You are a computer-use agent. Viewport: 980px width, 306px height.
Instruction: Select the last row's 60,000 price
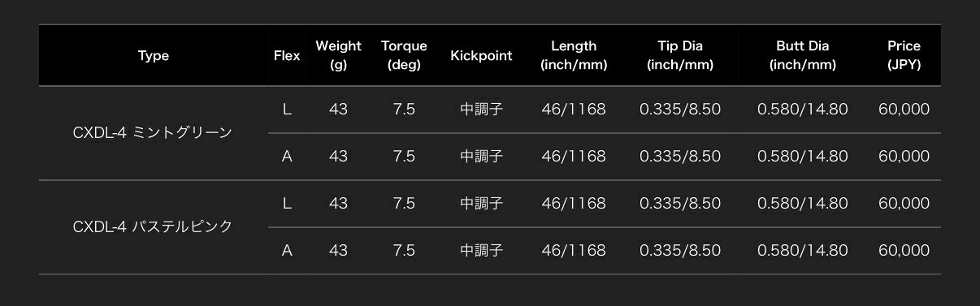904,250
